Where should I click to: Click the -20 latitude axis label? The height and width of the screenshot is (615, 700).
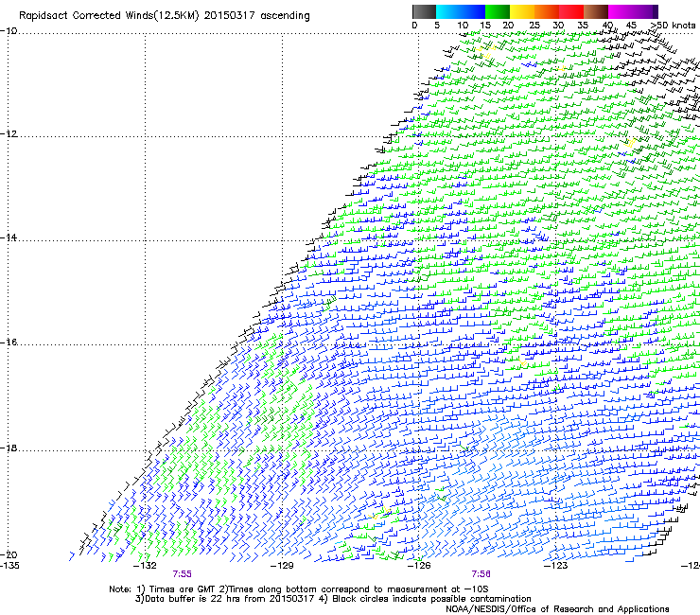[x=9, y=554]
